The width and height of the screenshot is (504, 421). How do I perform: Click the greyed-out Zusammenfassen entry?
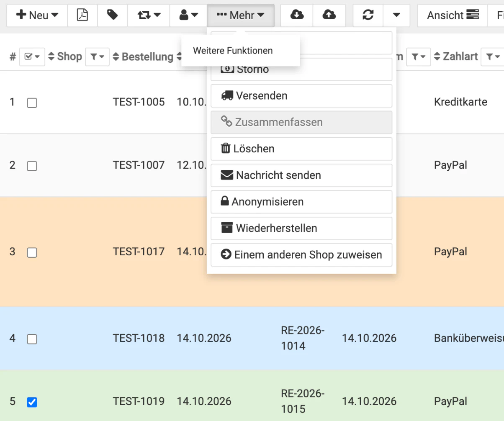click(301, 122)
